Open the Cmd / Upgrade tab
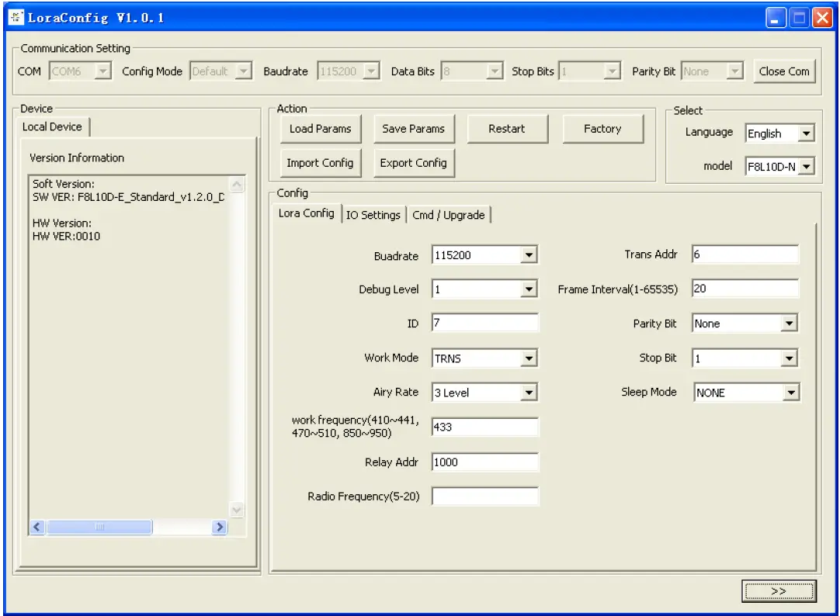Screen dimensions: 840x616 (449, 215)
